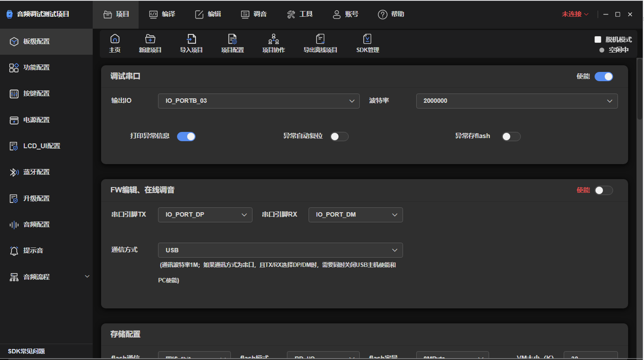Open the 通信方式 USB dropdown
644x360 pixels.
point(280,250)
